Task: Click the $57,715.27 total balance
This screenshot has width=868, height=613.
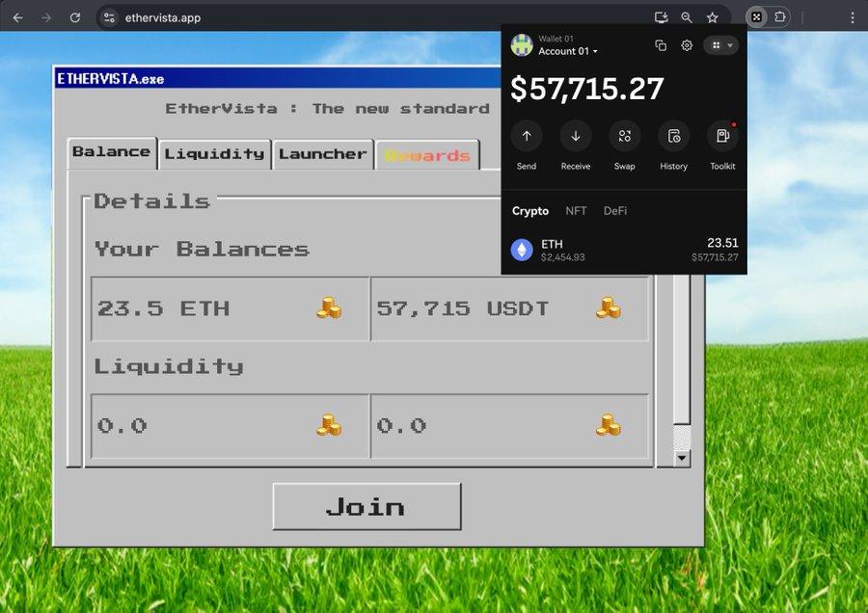Action: tap(586, 89)
